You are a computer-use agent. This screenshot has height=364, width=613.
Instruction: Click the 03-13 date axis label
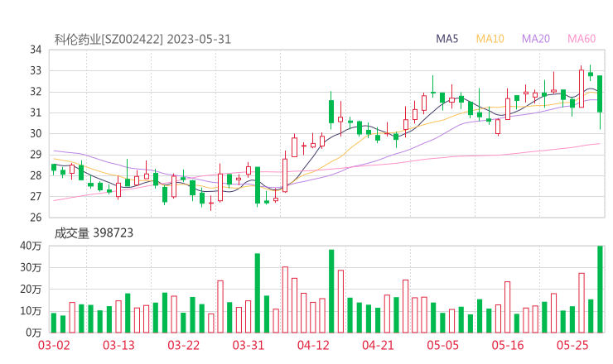pyautogui.click(x=118, y=345)
